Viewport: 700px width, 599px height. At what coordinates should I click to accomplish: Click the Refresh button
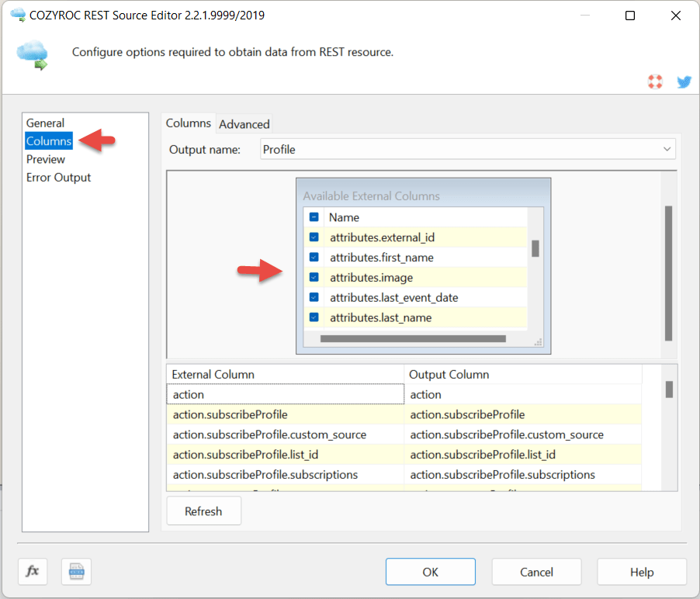tap(203, 511)
